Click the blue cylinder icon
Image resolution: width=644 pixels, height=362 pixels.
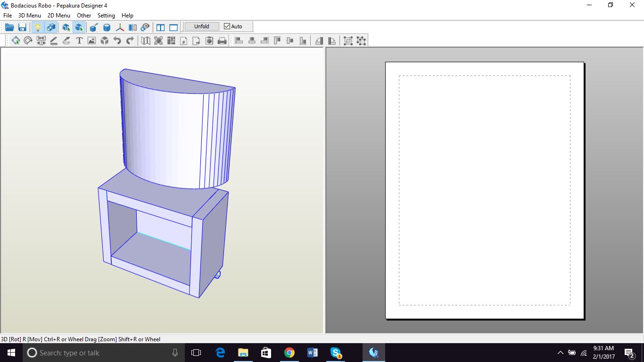[x=107, y=27]
